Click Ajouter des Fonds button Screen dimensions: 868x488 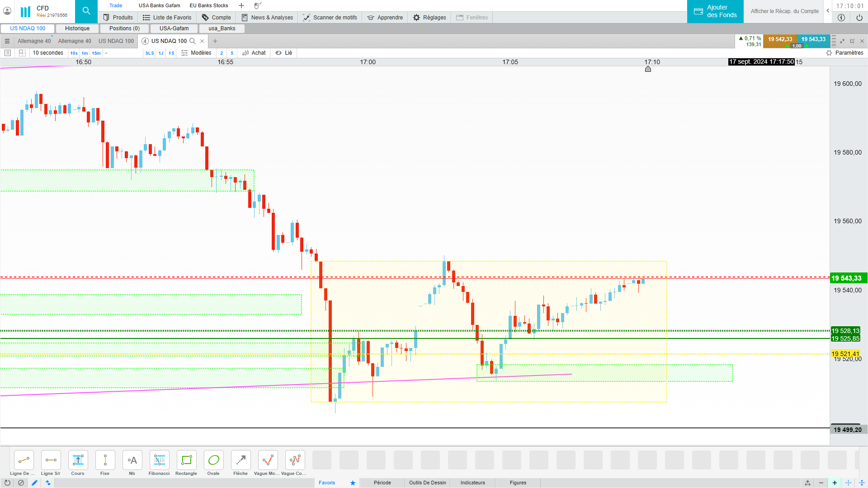click(715, 11)
